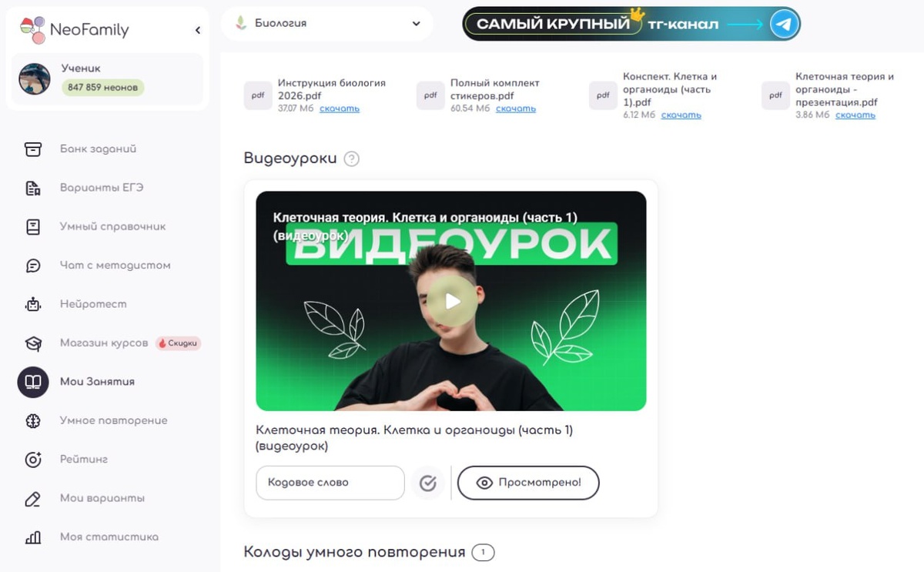Download Инструкция биология 2026.pdf via скачать
This screenshot has width=924, height=572.
(x=340, y=109)
